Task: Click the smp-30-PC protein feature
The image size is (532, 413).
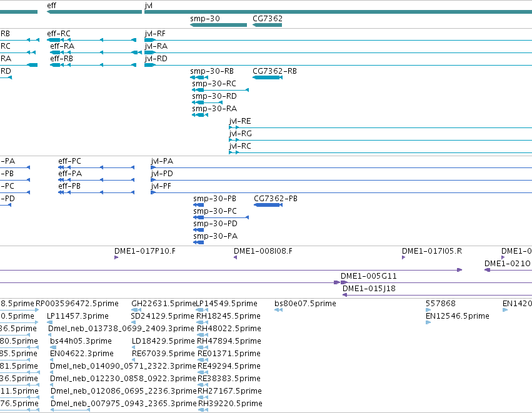Action: click(221, 217)
